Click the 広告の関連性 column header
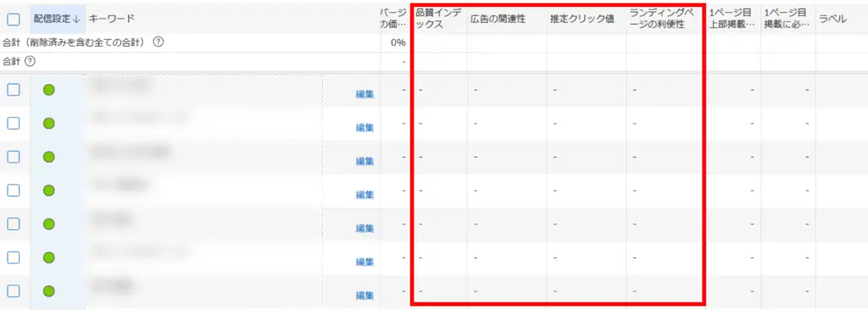The image size is (868, 310). 498,19
